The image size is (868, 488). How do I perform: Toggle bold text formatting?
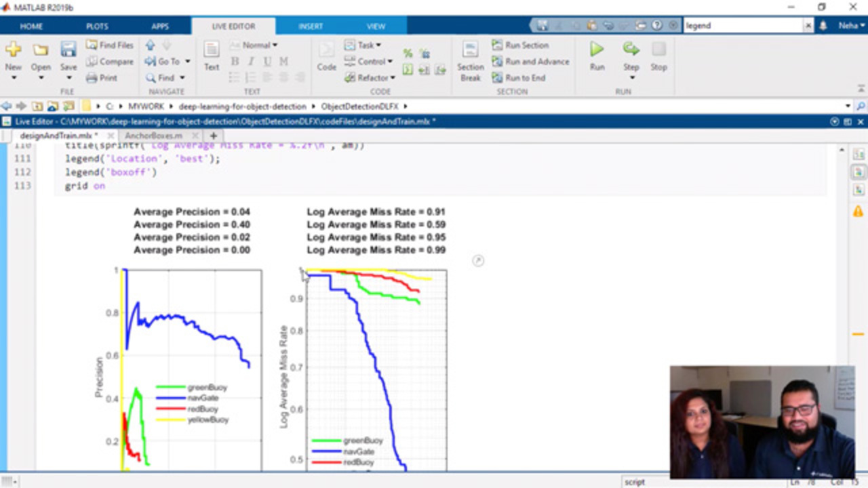[235, 62]
